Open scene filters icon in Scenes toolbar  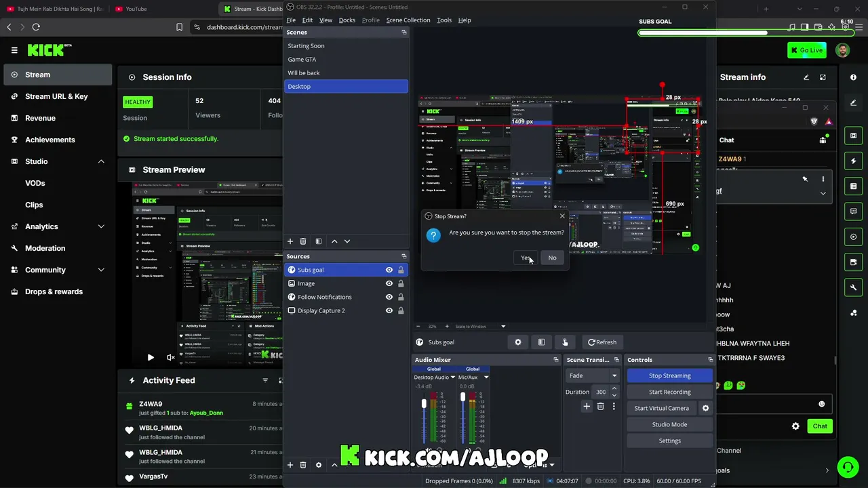(319, 241)
